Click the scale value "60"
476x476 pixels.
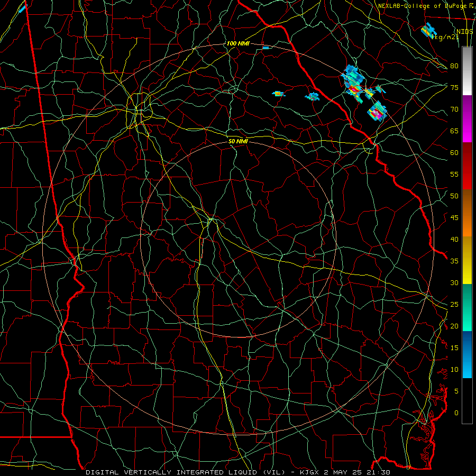click(454, 152)
